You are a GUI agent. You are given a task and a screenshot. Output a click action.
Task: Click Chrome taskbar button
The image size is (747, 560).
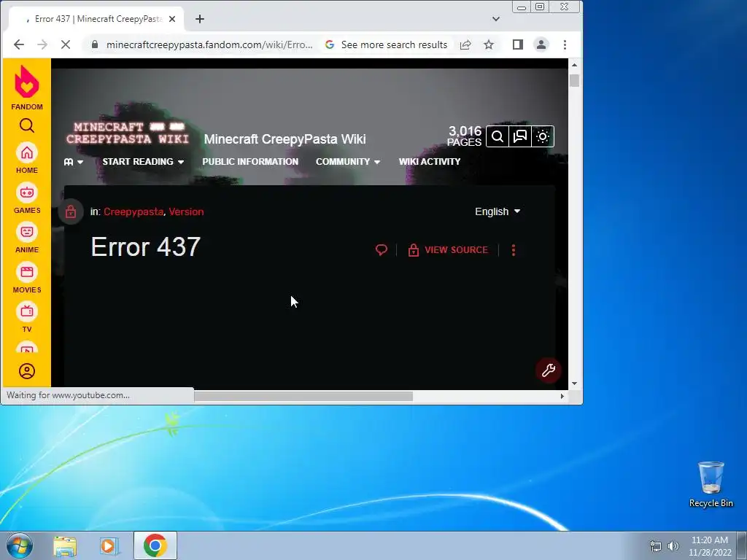155,545
